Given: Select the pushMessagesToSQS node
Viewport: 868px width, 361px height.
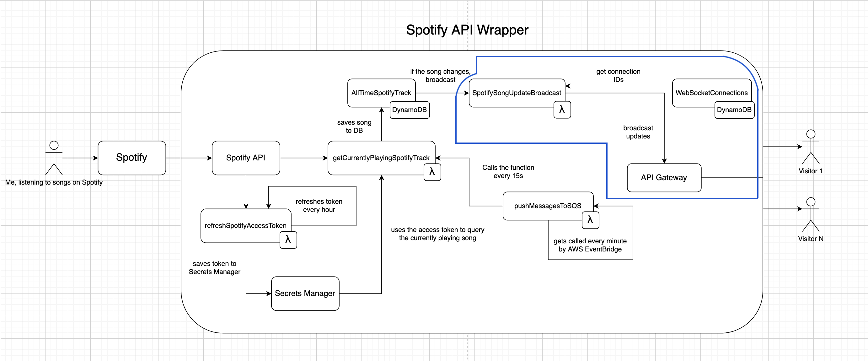Looking at the screenshot, I should tap(548, 206).
